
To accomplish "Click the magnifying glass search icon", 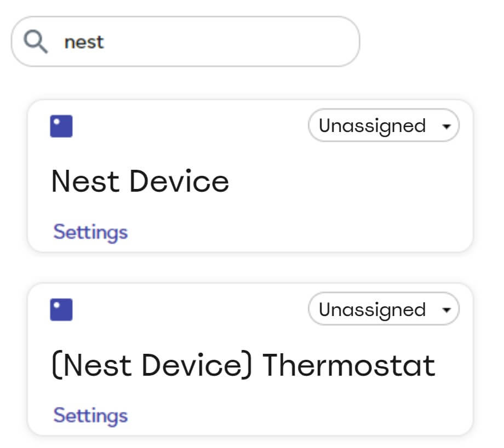I will pos(36,42).
